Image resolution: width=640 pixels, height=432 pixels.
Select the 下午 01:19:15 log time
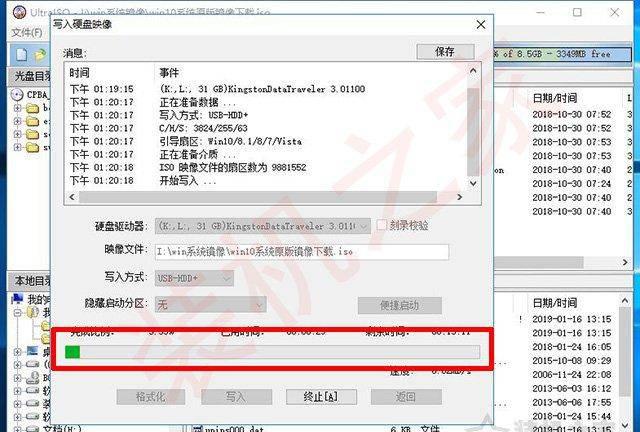pos(102,89)
